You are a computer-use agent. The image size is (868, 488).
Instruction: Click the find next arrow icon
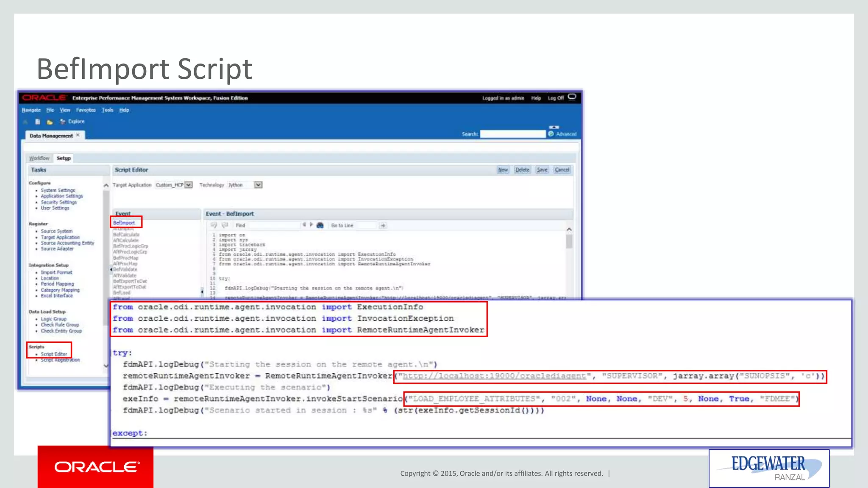click(311, 225)
